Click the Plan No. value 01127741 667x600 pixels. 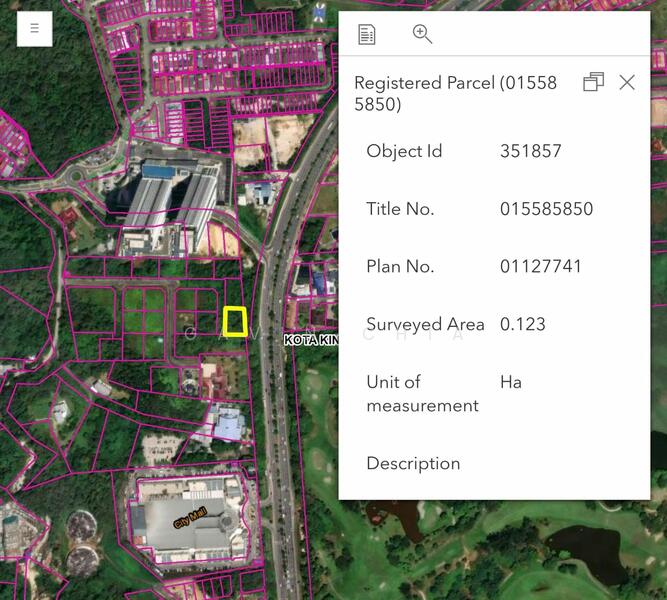coord(540,266)
